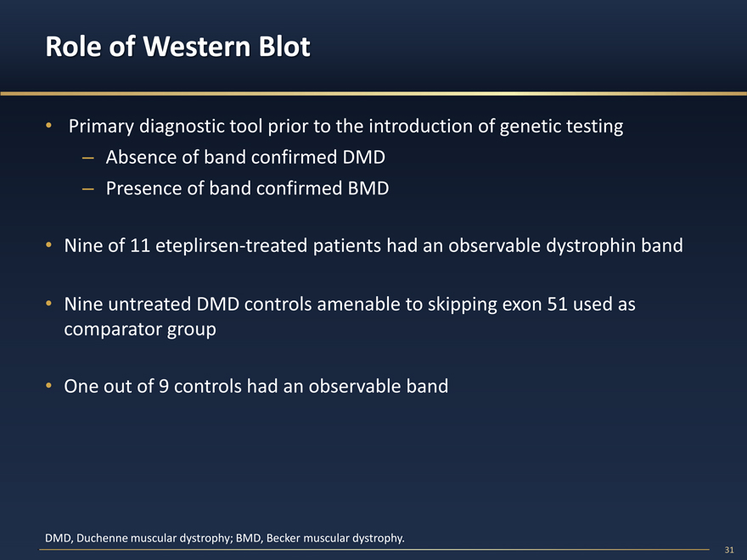The height and width of the screenshot is (560, 747).
Task: Click the 'Nine of 11 eteplirsen-treated patients' line
Action: pyautogui.click(x=373, y=247)
